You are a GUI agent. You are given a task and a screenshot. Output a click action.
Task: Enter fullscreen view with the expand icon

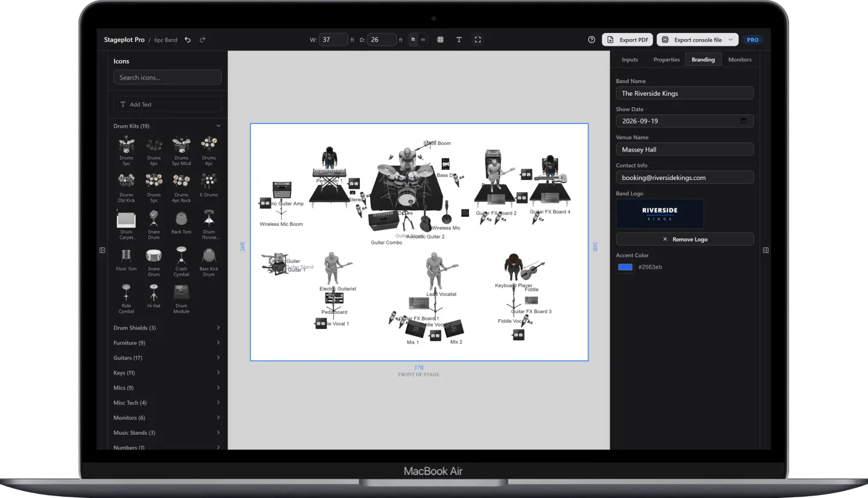(x=477, y=40)
